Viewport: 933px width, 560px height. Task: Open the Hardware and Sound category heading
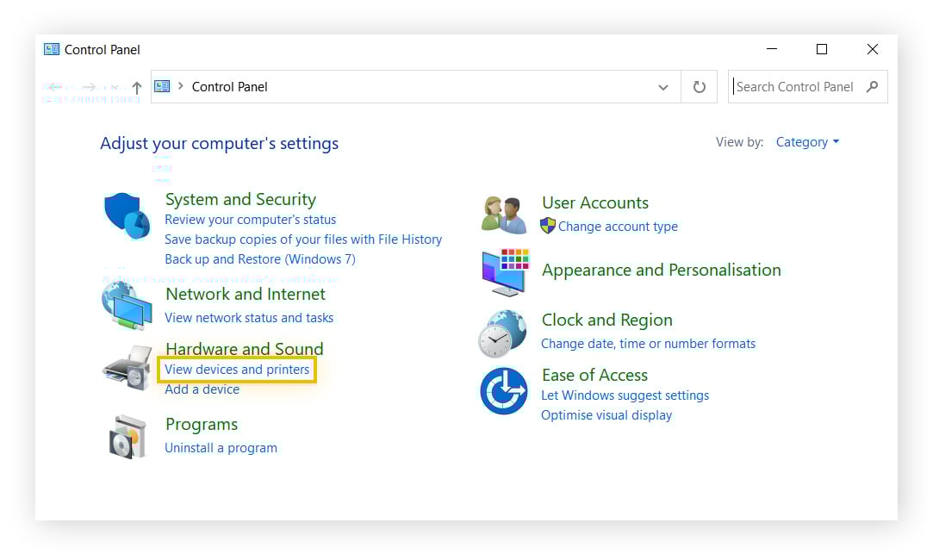coord(244,349)
